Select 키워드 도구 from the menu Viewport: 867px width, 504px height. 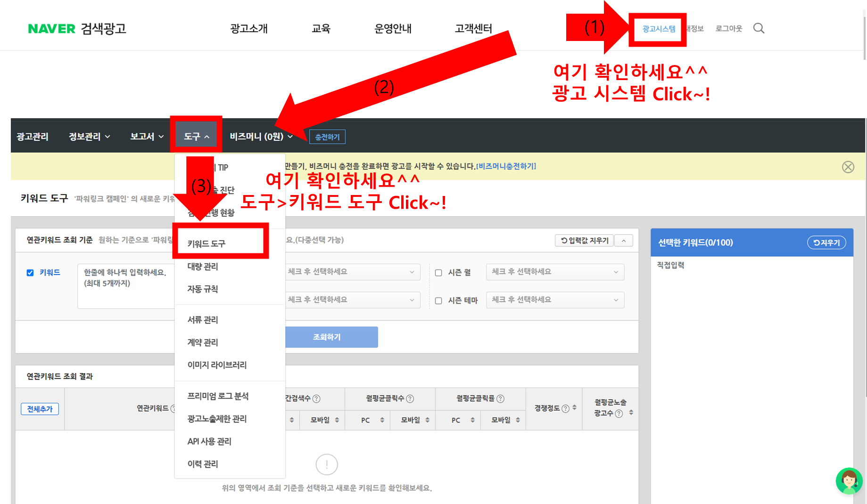pyautogui.click(x=206, y=244)
